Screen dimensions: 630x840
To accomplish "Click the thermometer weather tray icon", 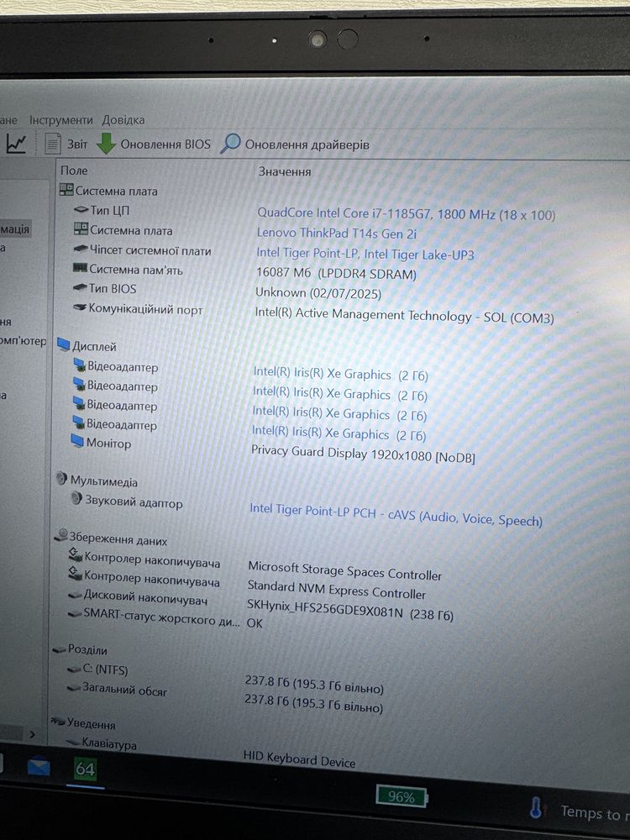I will tap(536, 807).
